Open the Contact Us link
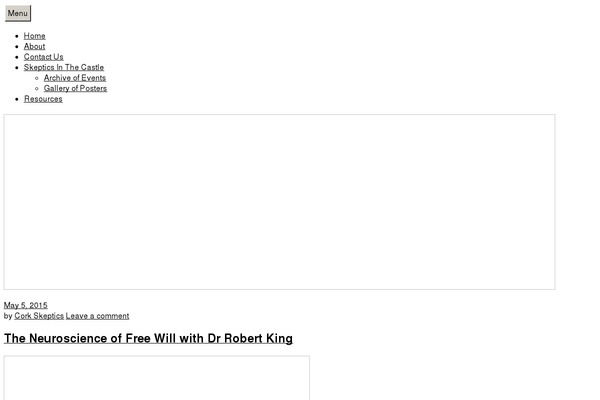The height and width of the screenshot is (400, 600). tap(44, 57)
